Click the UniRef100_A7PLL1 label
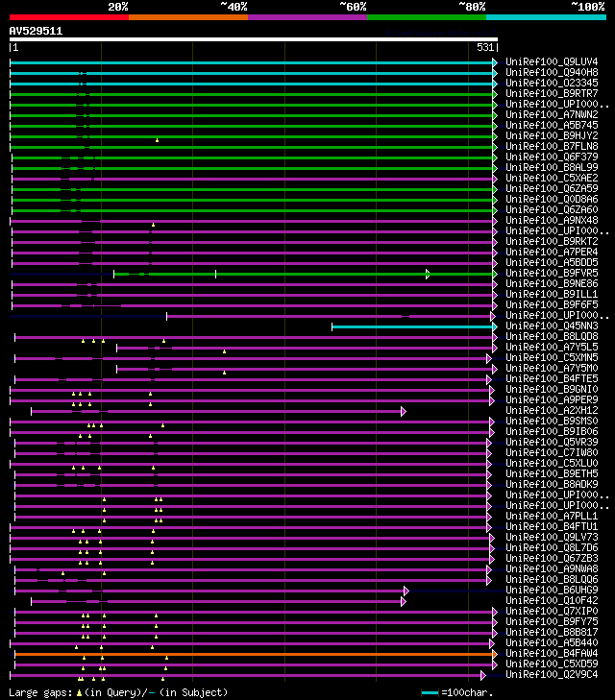The width and height of the screenshot is (615, 700). click(x=552, y=516)
